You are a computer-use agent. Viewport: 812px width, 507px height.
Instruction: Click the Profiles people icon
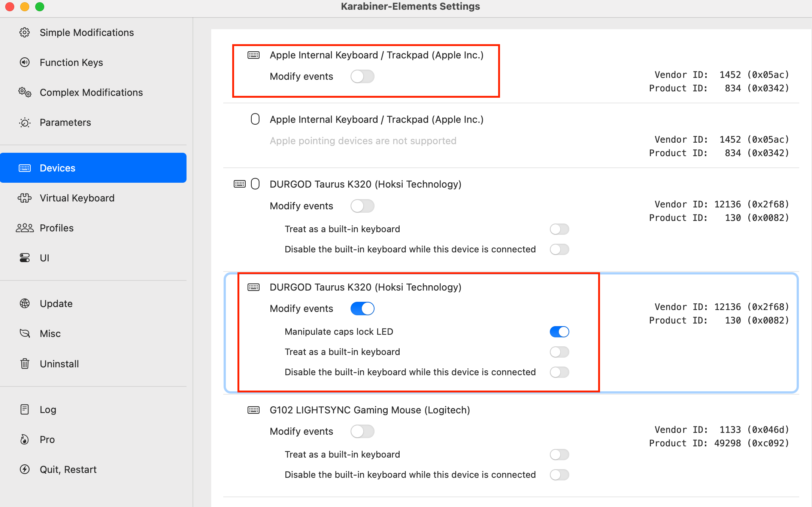tap(25, 228)
